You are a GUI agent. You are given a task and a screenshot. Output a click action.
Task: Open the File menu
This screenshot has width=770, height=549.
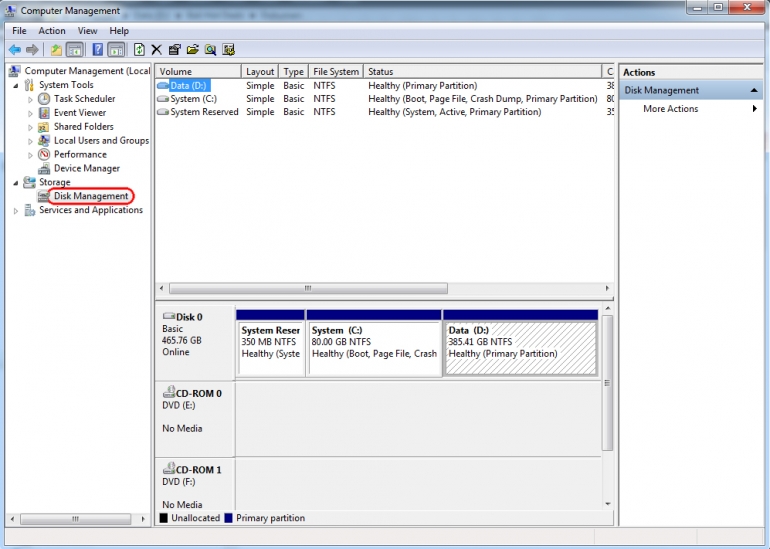(x=19, y=30)
